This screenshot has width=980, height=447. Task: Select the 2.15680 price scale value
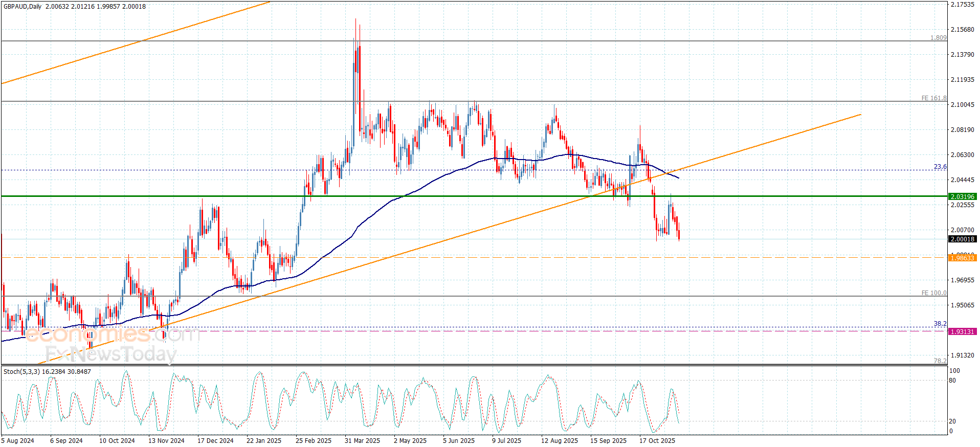(x=963, y=30)
